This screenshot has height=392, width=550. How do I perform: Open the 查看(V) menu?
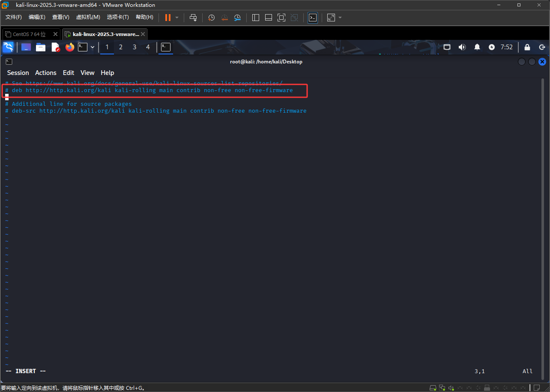pos(60,17)
